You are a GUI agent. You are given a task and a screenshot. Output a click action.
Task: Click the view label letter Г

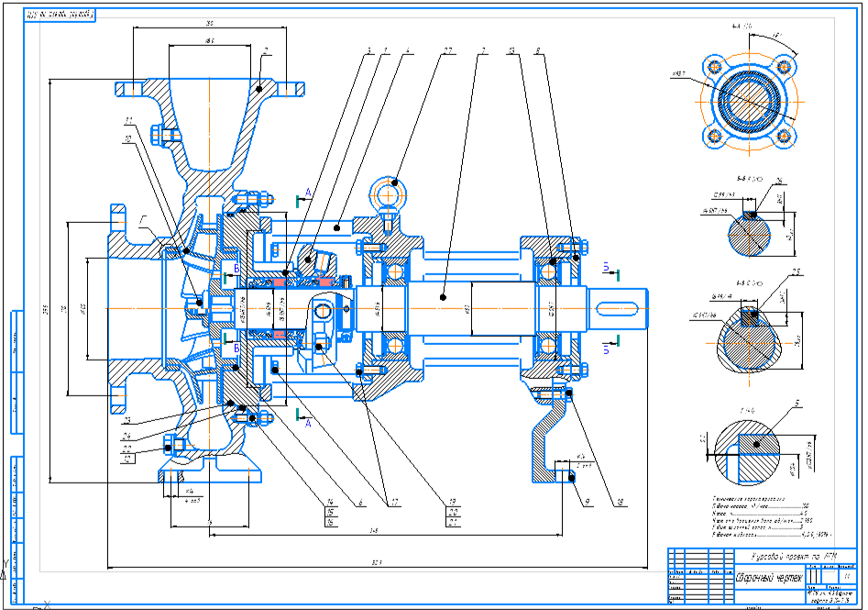pyautogui.click(x=143, y=222)
